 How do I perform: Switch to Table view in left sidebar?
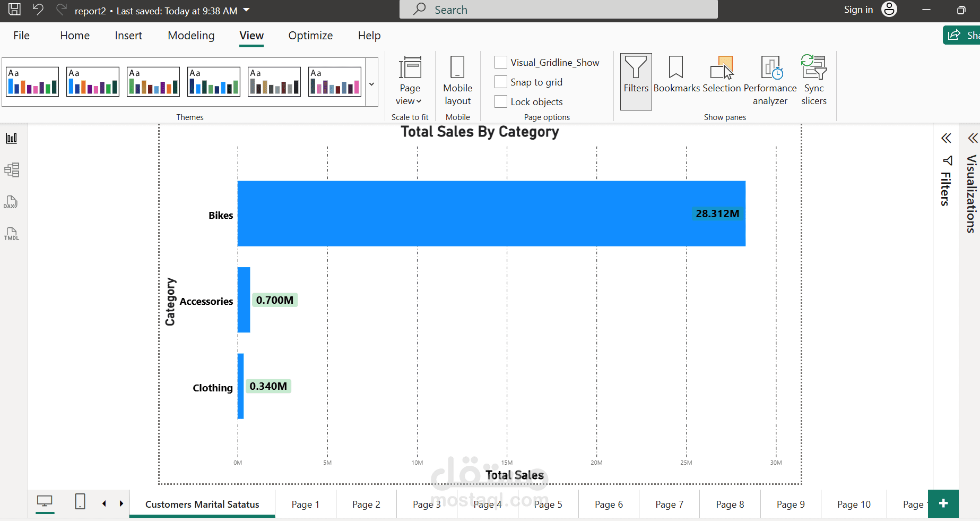[12, 170]
